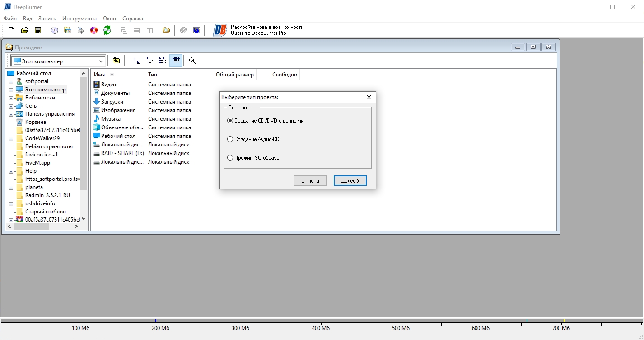The height and width of the screenshot is (340, 644).
Task: Select the Создание CD/DVD с данными option
Action: coord(266,121)
